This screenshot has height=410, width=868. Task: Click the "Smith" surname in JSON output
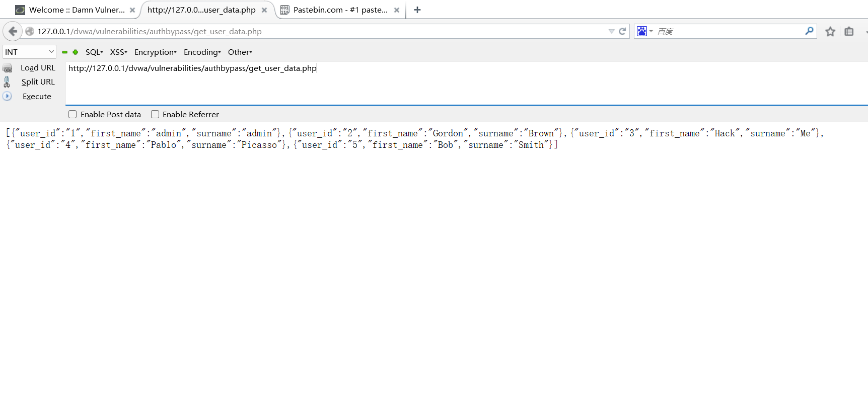pyautogui.click(x=531, y=145)
